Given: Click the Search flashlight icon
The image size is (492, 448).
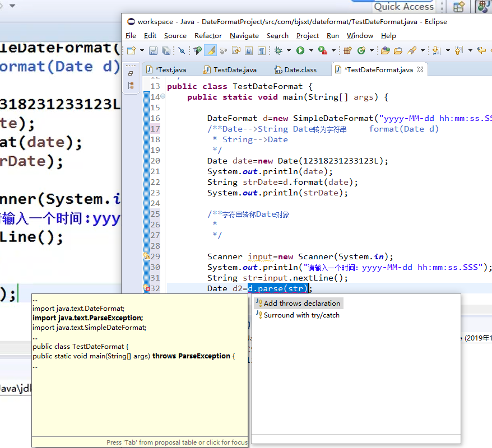Looking at the screenshot, I should [x=412, y=50].
